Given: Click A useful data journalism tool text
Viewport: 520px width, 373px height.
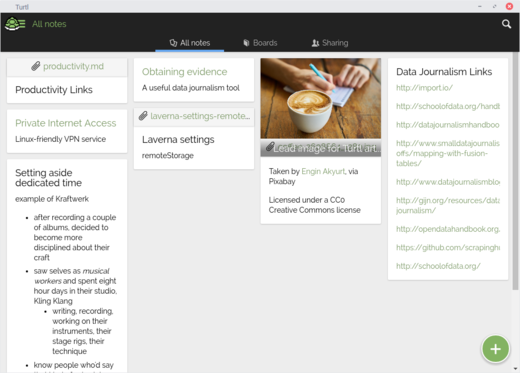Looking at the screenshot, I should coord(191,88).
